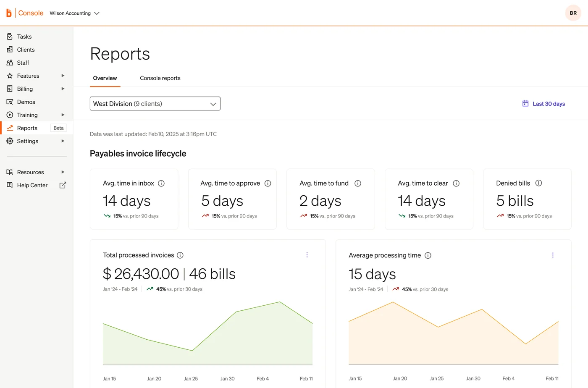Open Total processed invoices options menu
The height and width of the screenshot is (388, 588).
pos(307,255)
